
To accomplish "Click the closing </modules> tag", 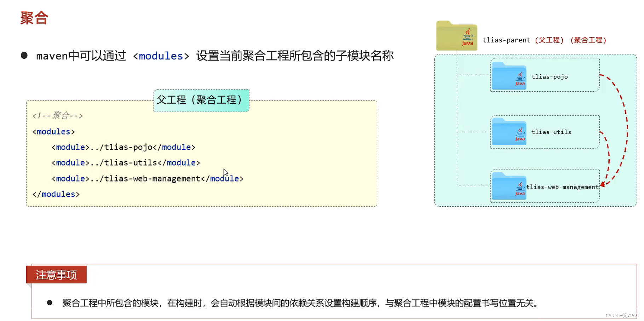I will pos(56,194).
